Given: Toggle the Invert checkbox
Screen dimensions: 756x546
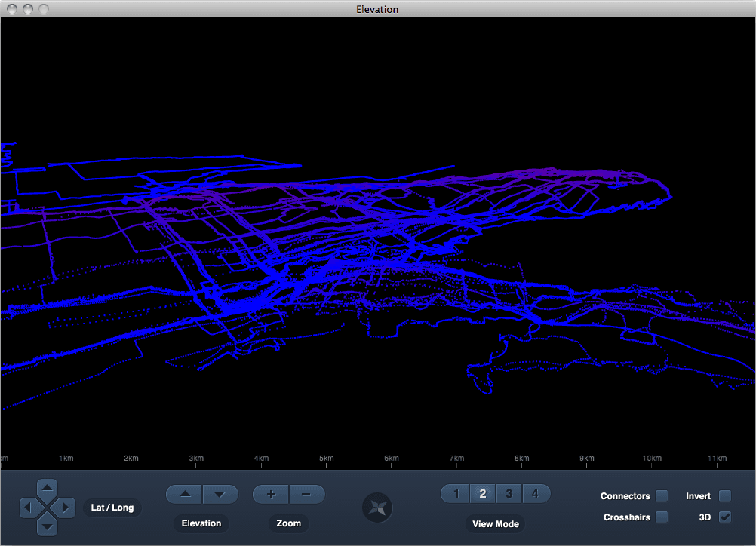Looking at the screenshot, I should 725,496.
